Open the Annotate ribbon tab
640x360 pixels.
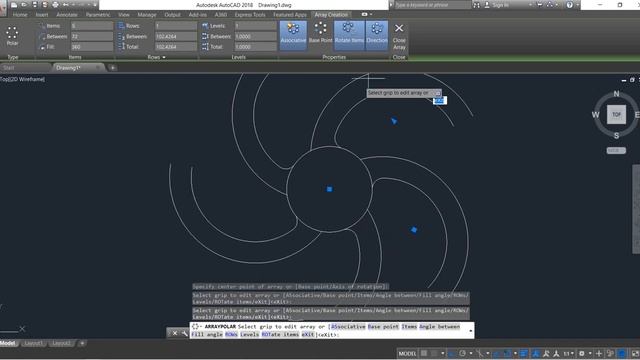(x=67, y=15)
